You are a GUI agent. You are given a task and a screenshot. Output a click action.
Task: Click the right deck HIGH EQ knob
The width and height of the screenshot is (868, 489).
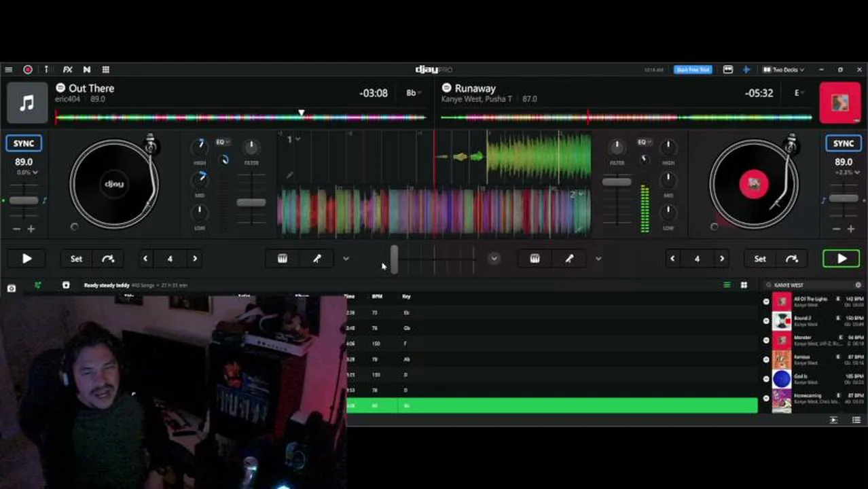668,146
